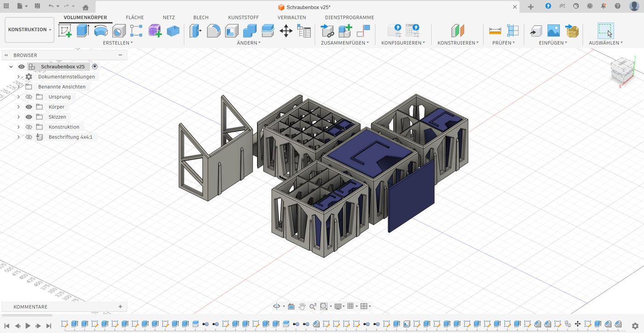The image size is (644, 333).
Task: Open the Bohrung tool
Action: [x=118, y=31]
